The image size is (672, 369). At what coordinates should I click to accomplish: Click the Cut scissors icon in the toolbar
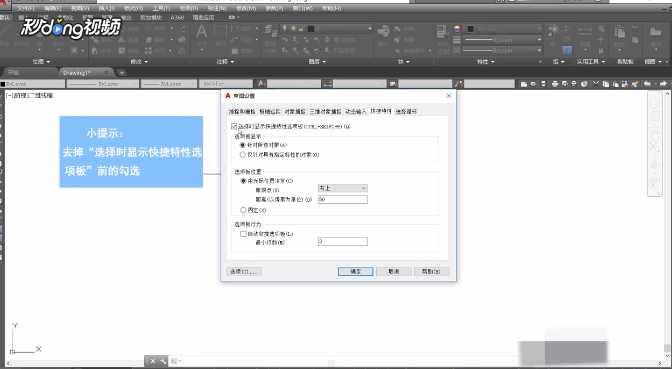(596, 84)
